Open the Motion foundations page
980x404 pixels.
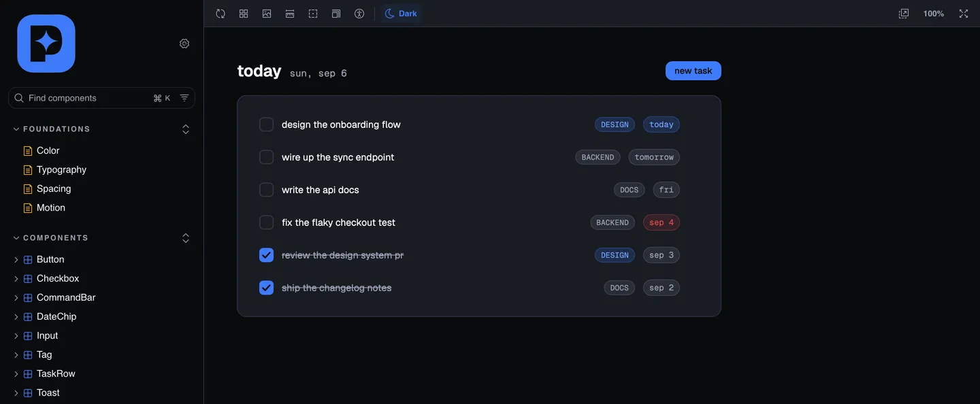coord(51,208)
